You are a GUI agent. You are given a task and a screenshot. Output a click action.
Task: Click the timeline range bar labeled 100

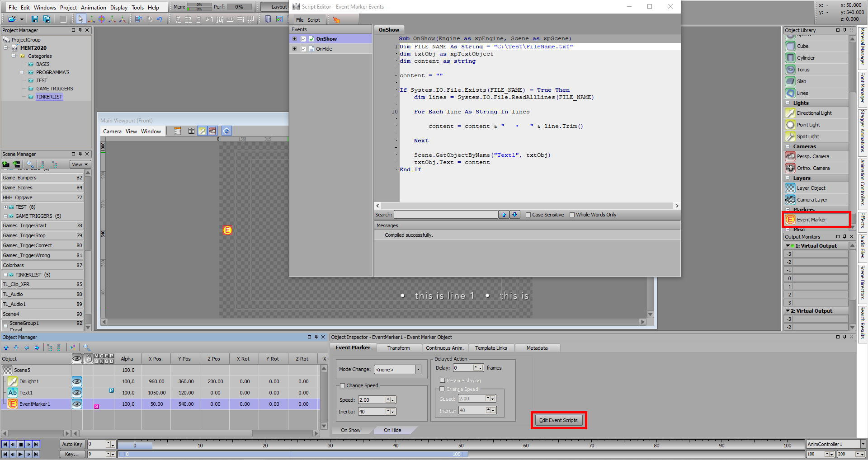[293, 454]
